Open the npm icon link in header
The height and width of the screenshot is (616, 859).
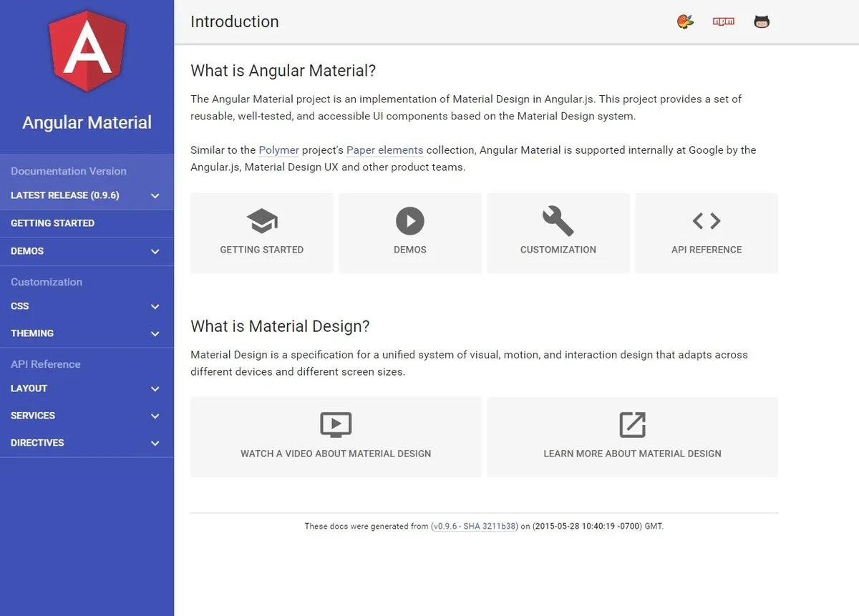(724, 21)
